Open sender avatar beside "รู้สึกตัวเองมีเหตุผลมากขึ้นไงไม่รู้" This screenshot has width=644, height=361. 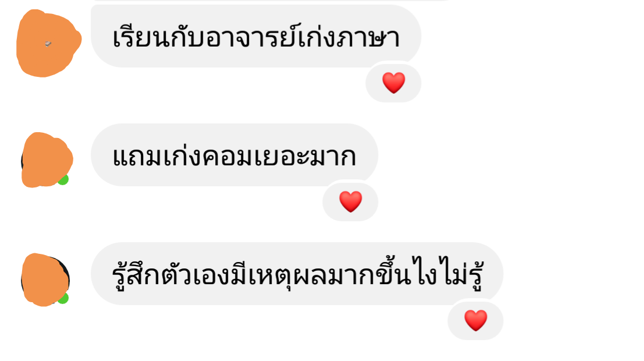[x=45, y=279]
